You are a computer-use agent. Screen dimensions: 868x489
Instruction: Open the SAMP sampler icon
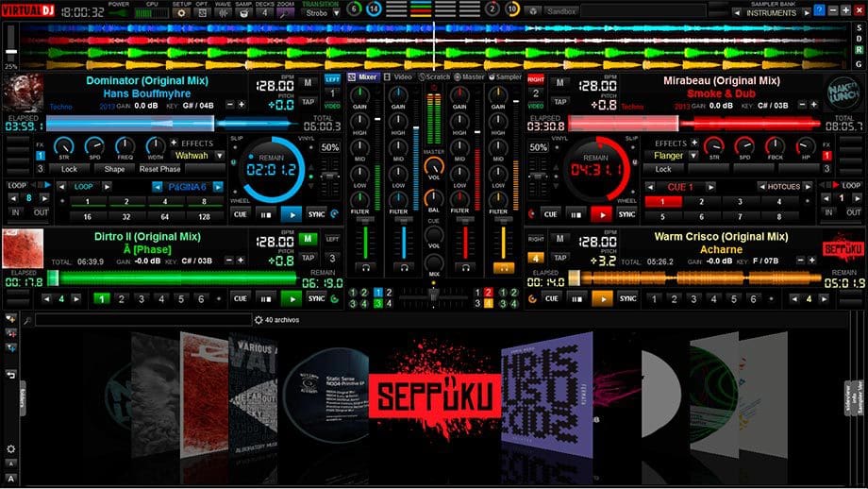(243, 12)
